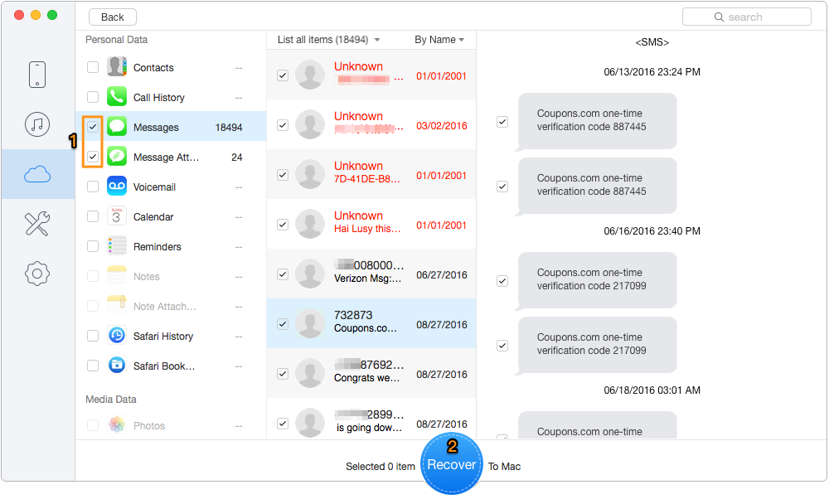Click the blue Recover button
Screen dimensions: 829x504
[x=452, y=464]
